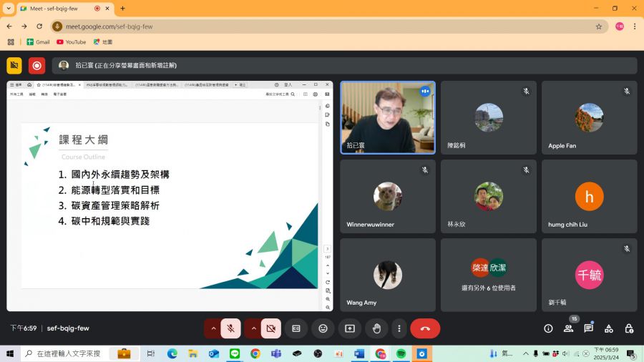The image size is (644, 362).
Task: Unmute the microphone in Meet
Action: (x=230, y=328)
